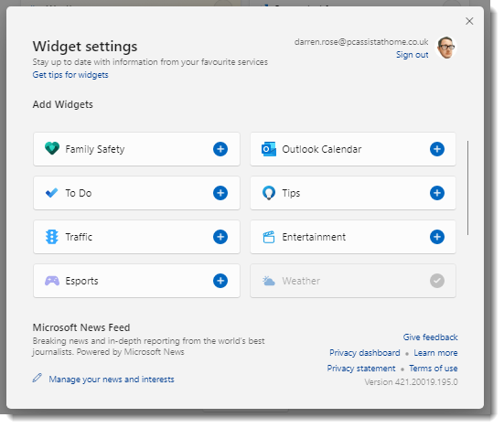Viewport: 504px width, 428px height.
Task: Add the Tips widget with plus button
Action: click(437, 193)
